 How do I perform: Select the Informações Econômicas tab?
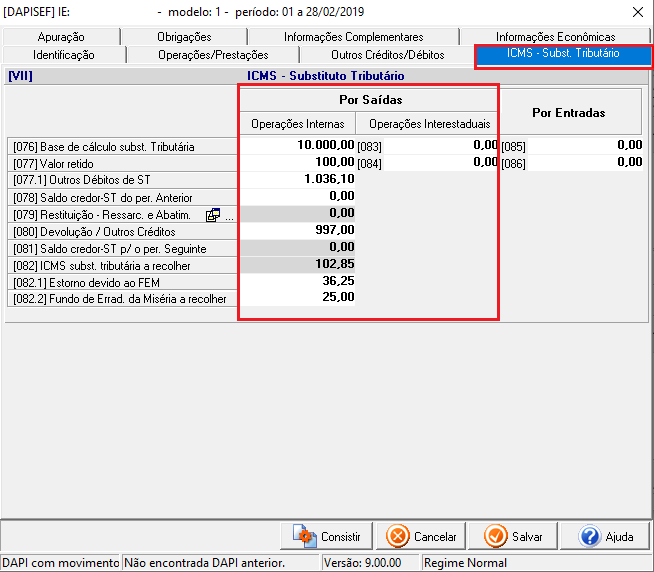(555, 37)
